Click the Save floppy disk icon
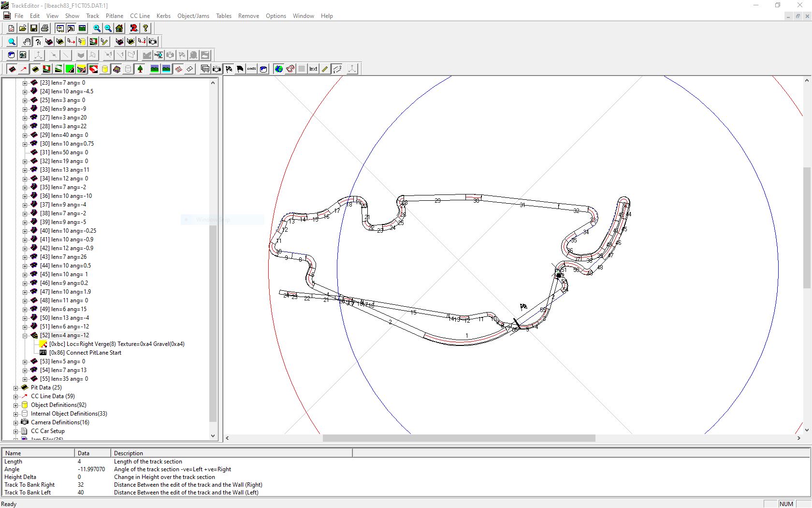The height and width of the screenshot is (508, 812). [34, 29]
